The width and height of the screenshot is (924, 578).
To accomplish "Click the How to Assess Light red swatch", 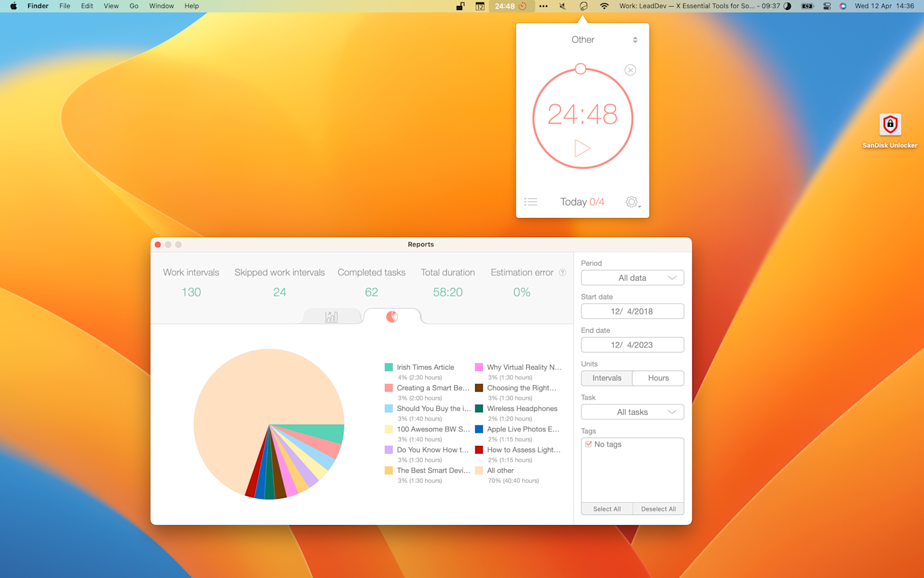I will (479, 450).
